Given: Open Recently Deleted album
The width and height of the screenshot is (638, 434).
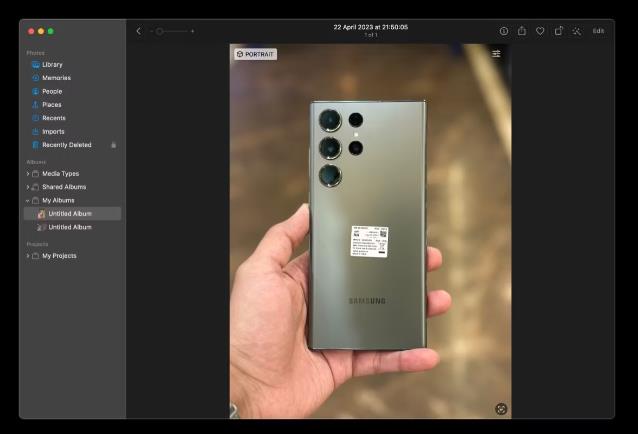Looking at the screenshot, I should (67, 145).
